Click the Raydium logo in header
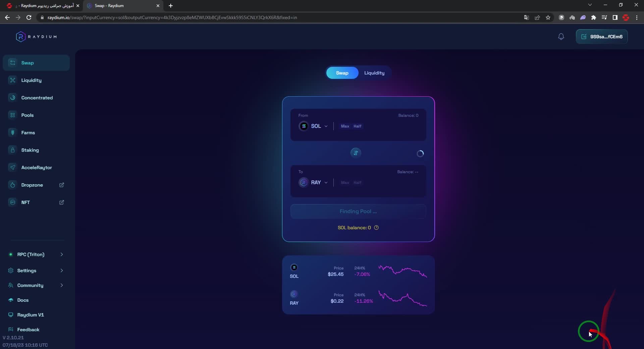The image size is (644, 349). (x=36, y=37)
